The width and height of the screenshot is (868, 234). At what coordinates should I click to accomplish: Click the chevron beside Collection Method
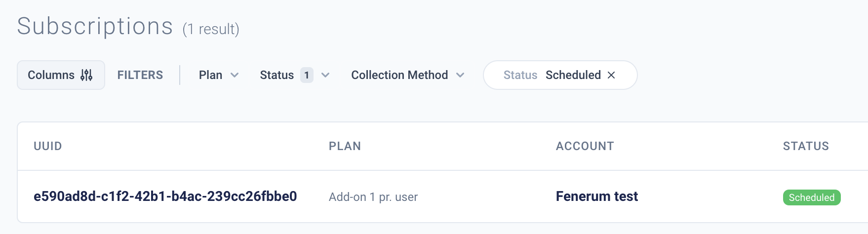click(460, 75)
